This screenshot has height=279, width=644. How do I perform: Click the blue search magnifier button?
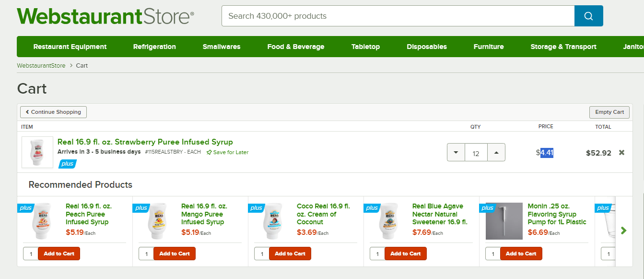(588, 16)
